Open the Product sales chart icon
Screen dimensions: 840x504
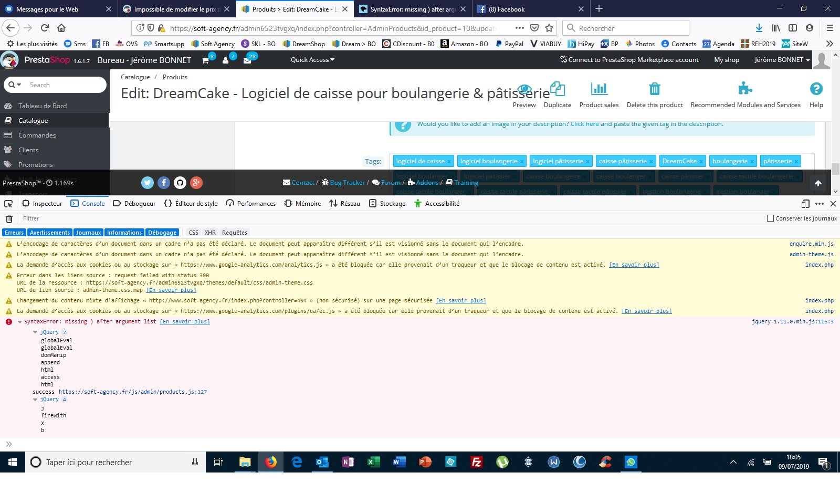coord(599,89)
